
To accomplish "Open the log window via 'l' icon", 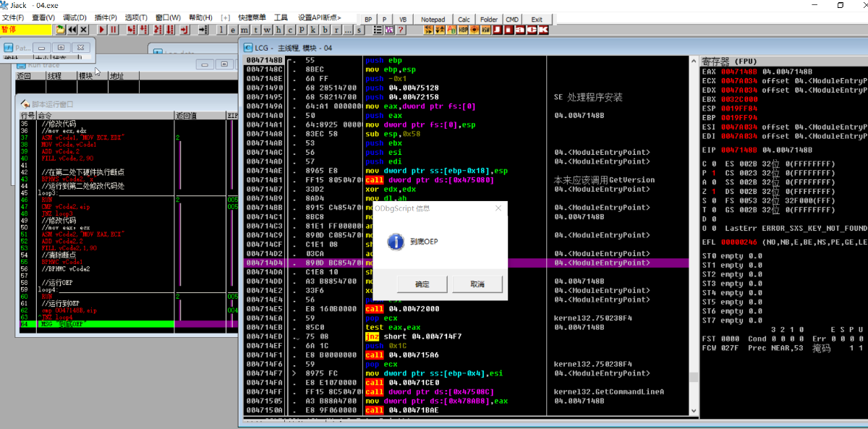I will 221,30.
